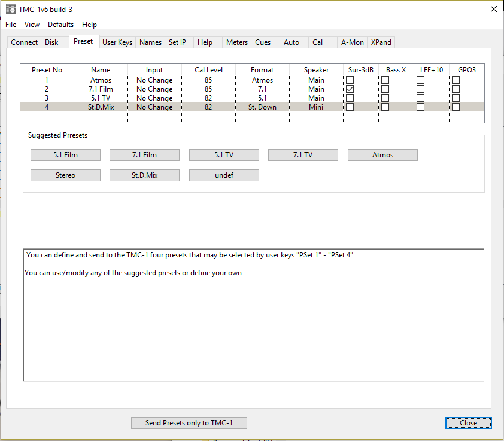Screen dimensions: 504x441
Task: Switch to the User Keys tab
Action: 117,42
